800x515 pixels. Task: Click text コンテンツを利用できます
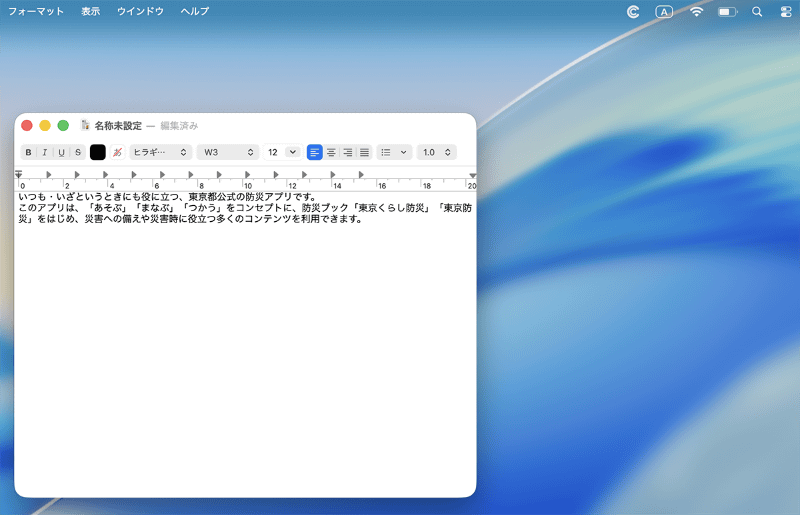[x=299, y=219]
